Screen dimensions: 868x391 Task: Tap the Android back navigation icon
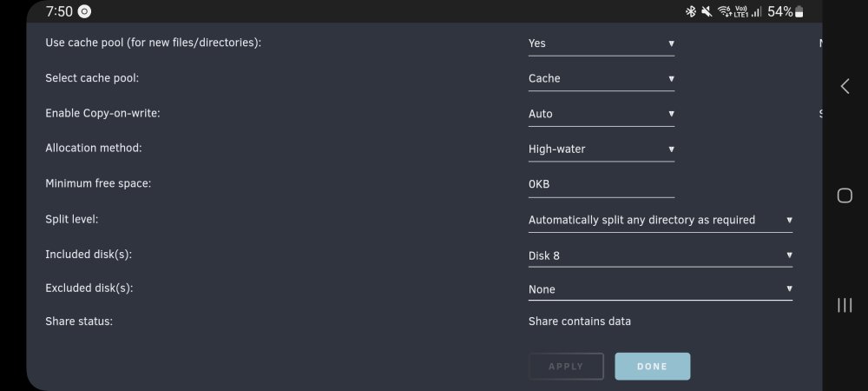(x=845, y=86)
